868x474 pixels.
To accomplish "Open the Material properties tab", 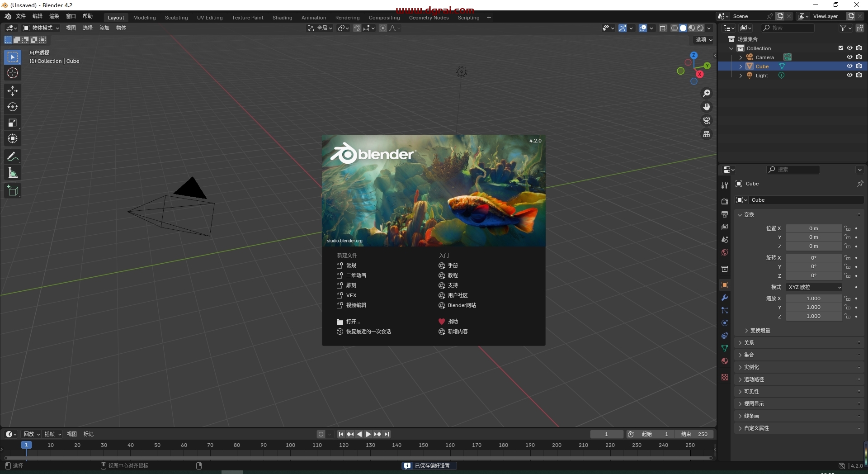I will [725, 361].
